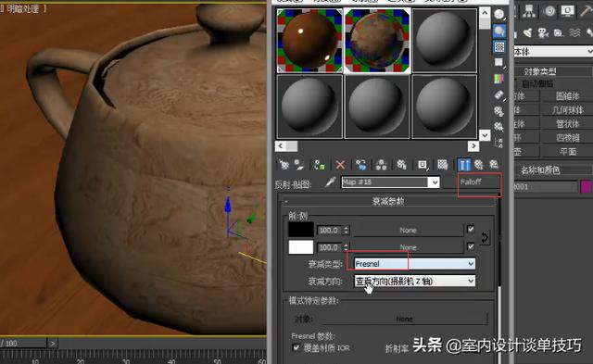The height and width of the screenshot is (364, 593).
Task: Open the magenta object color swatch
Action: (x=586, y=186)
